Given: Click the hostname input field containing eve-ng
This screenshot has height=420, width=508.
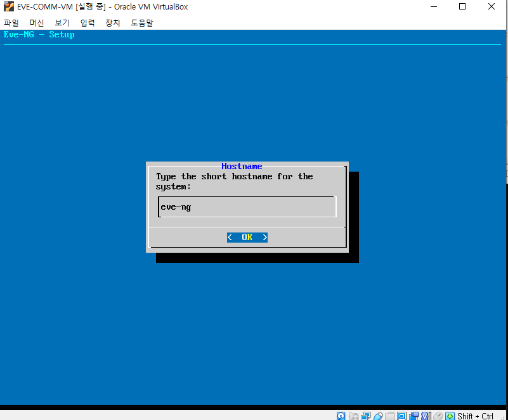Looking at the screenshot, I should click(x=247, y=207).
